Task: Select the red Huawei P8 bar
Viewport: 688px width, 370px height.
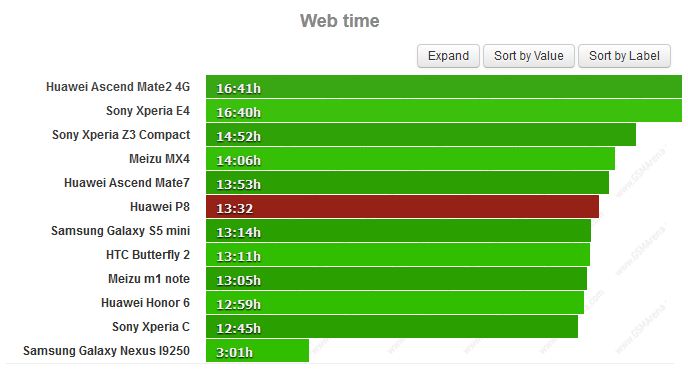Action: [x=402, y=207]
